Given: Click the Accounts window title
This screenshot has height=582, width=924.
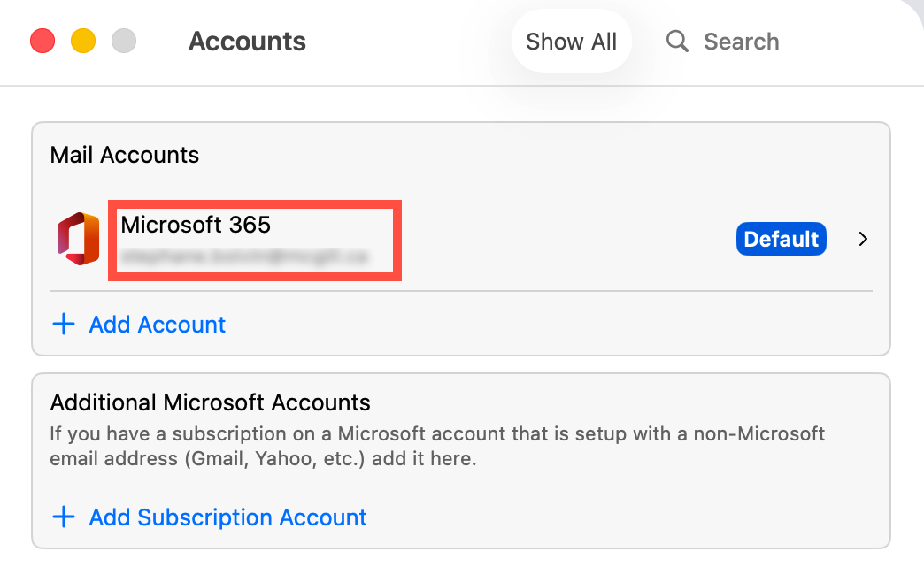Looking at the screenshot, I should tap(247, 42).
